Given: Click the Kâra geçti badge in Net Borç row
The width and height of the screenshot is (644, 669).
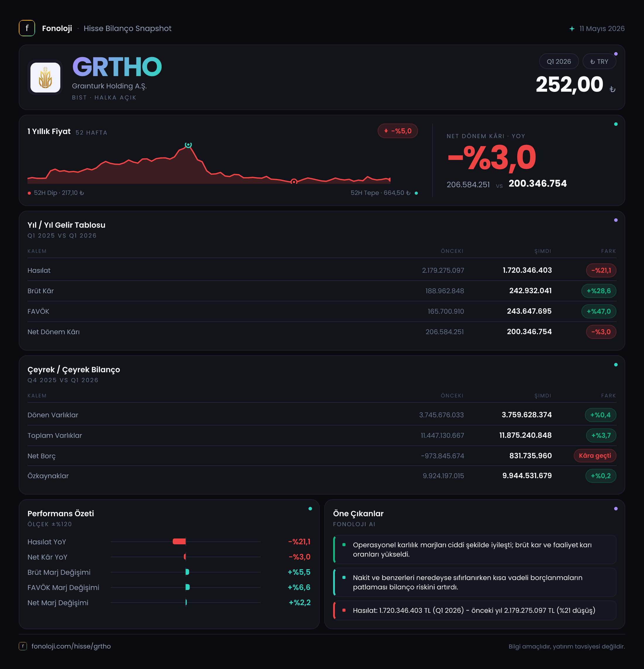Looking at the screenshot, I should (x=595, y=456).
